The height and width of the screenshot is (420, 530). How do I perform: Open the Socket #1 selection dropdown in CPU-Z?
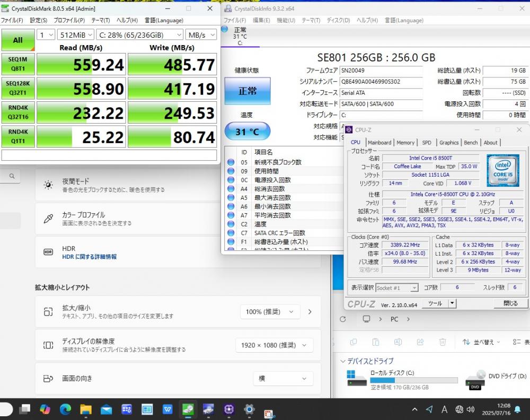397,288
